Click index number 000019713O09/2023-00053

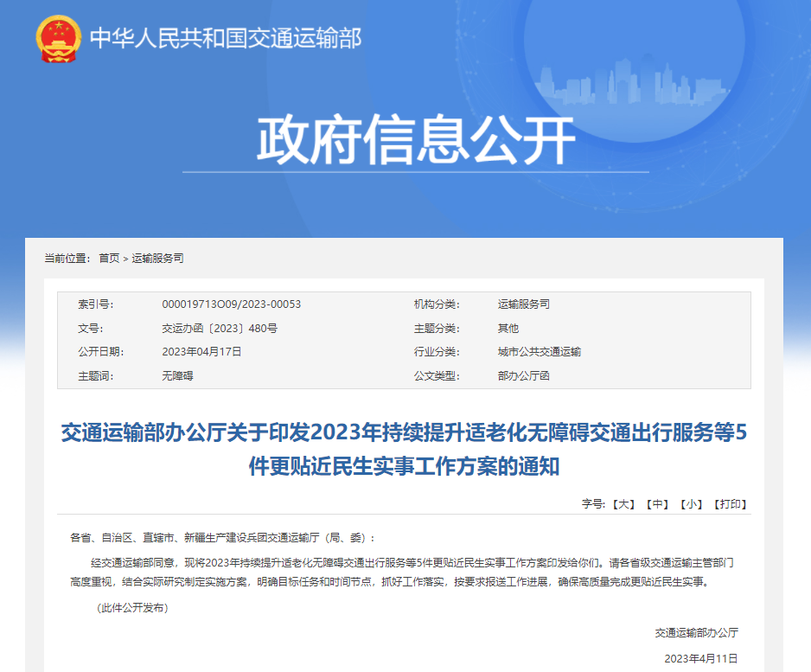point(231,304)
